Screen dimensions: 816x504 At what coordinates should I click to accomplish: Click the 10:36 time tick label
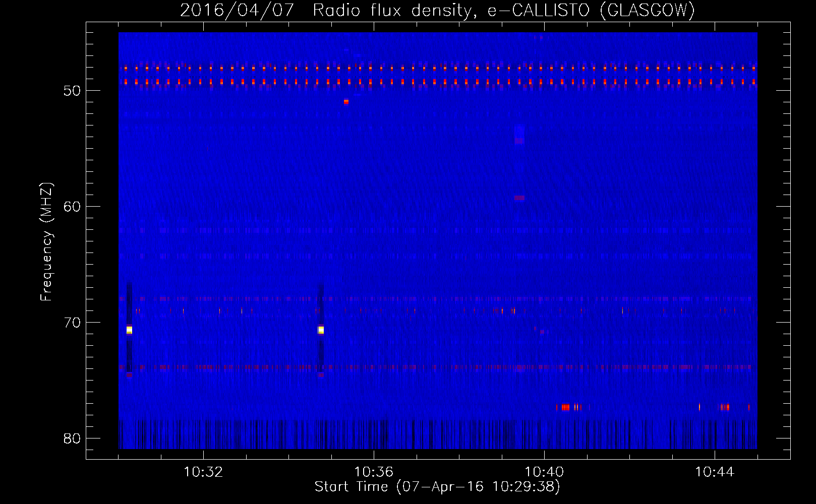(374, 472)
